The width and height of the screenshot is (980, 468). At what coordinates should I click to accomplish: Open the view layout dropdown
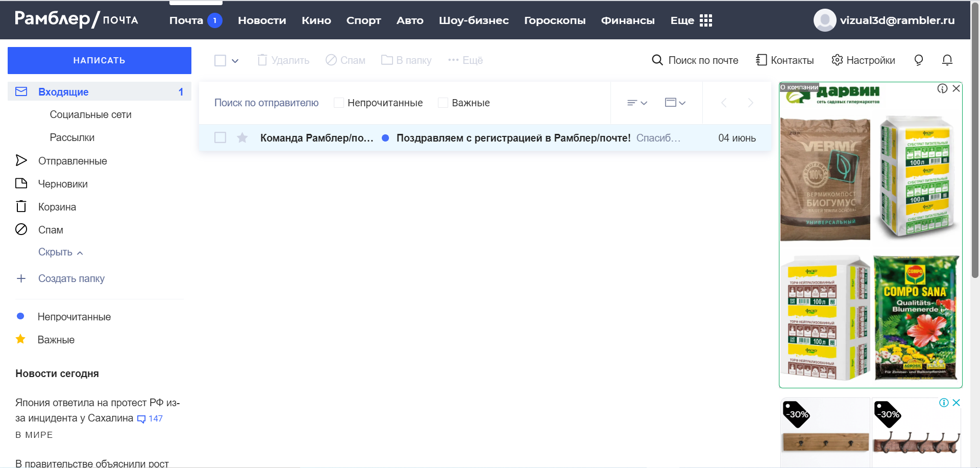675,103
